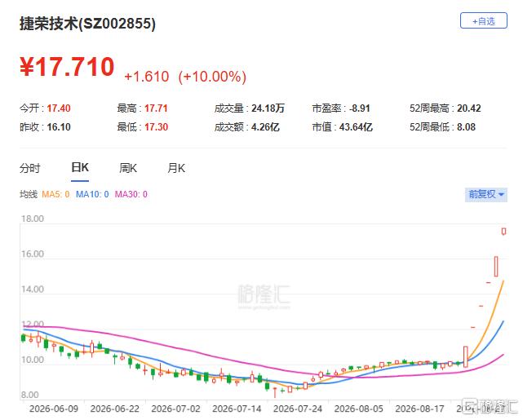
Task: Open the 周K weekly chart tab
Action: (128, 168)
